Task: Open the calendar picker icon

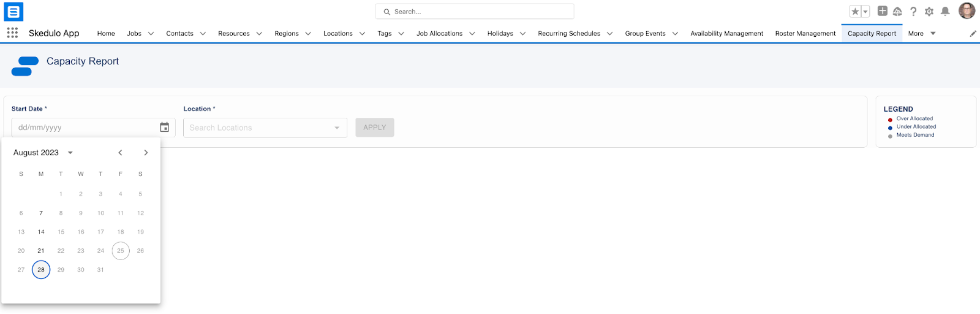Action: point(164,128)
